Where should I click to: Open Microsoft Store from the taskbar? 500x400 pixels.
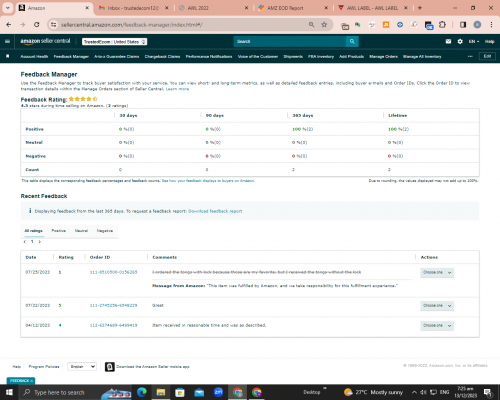click(180, 392)
